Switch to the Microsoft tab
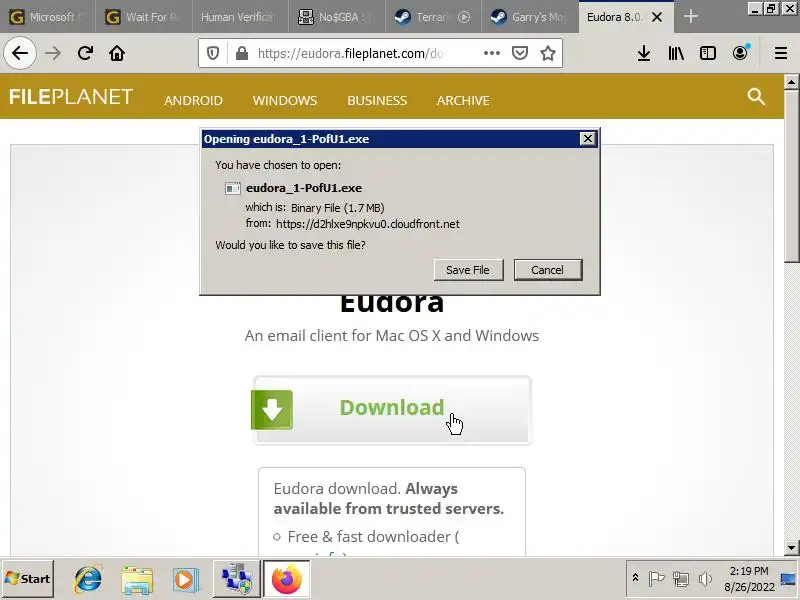Image resolution: width=800 pixels, height=600 pixels. (48, 17)
